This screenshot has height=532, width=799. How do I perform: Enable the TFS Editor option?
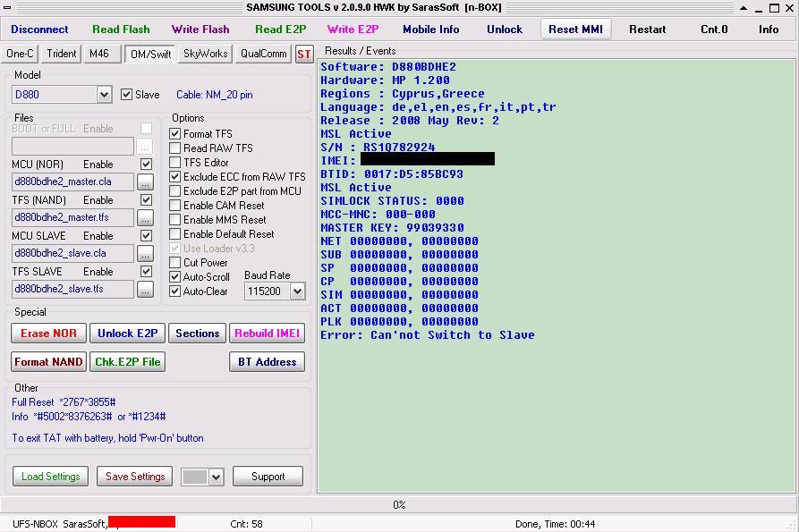[174, 163]
